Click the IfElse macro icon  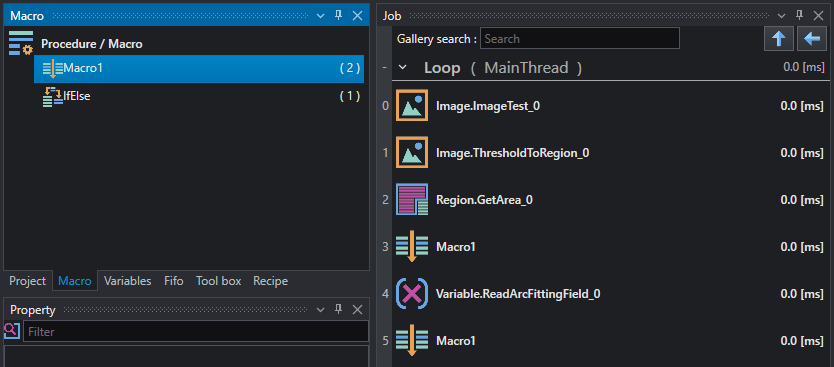click(52, 96)
